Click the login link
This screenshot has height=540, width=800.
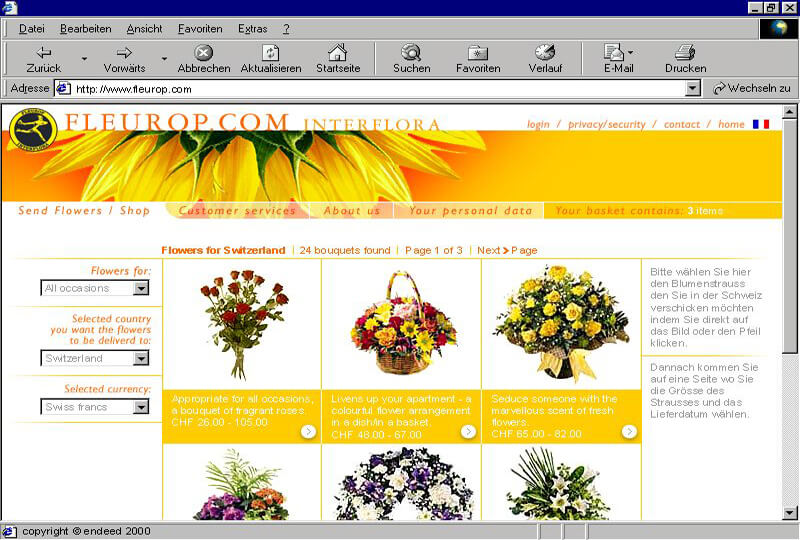pyautogui.click(x=538, y=124)
